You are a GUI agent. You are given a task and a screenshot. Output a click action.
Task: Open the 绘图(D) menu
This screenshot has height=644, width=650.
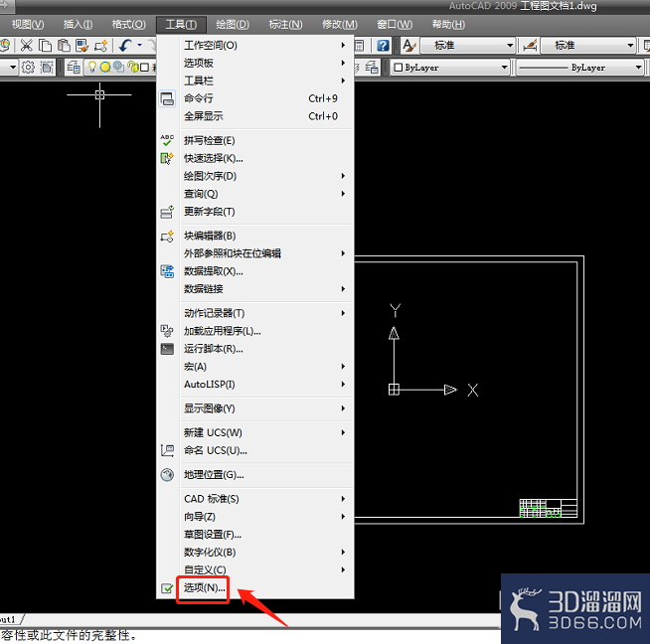pos(233,25)
